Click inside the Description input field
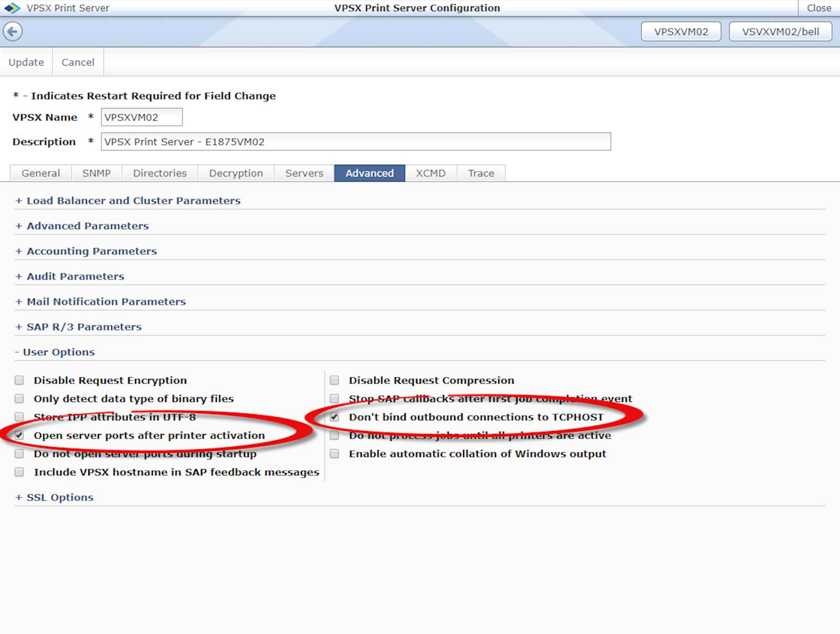This screenshot has height=634, width=840. 356,142
